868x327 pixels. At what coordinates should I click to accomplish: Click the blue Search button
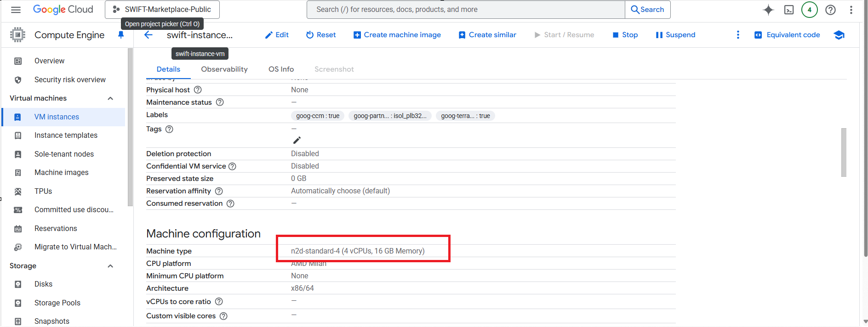tap(647, 10)
